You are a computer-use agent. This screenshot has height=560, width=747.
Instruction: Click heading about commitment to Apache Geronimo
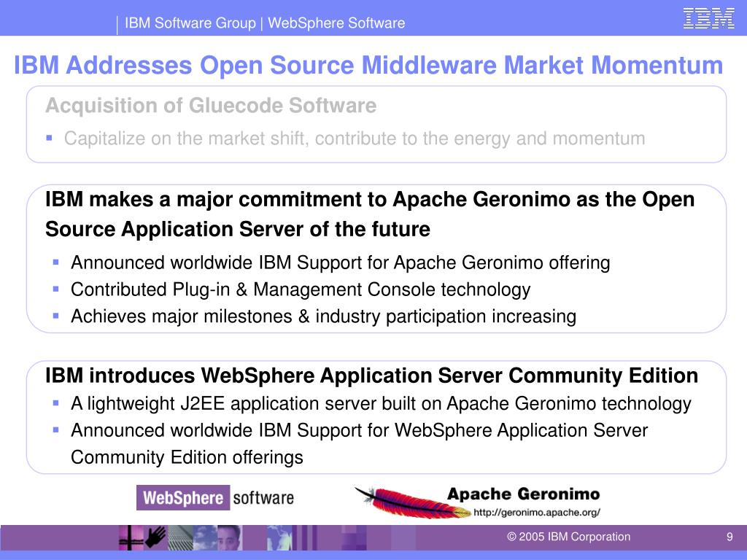pyautogui.click(x=370, y=214)
